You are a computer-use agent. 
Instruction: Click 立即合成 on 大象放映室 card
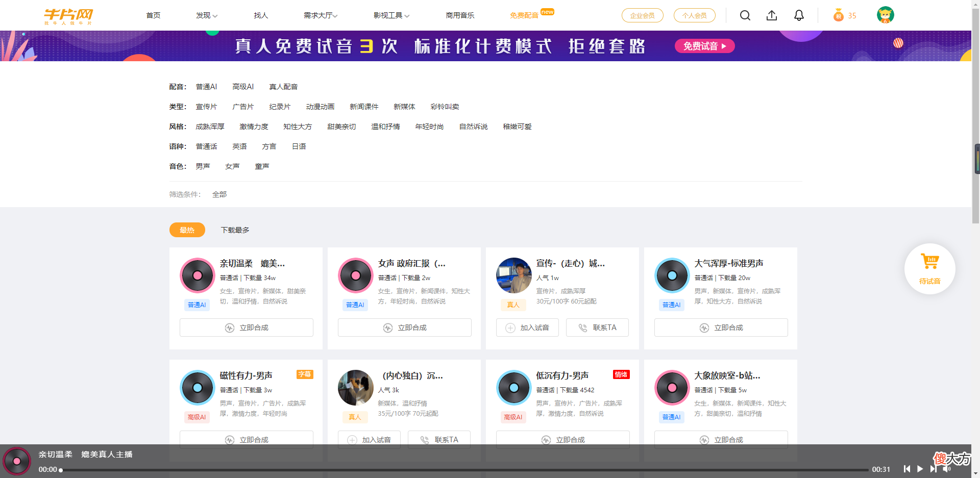[721, 440]
